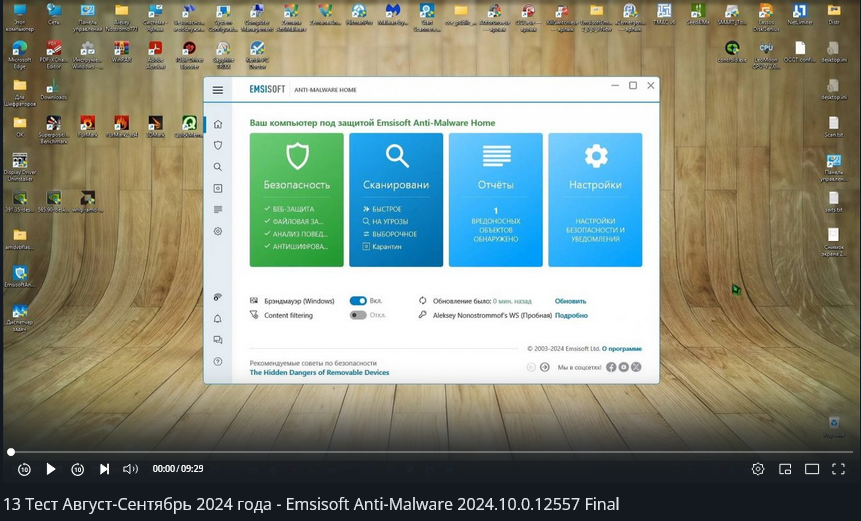
Task: Open the blue Сканирование tile
Action: click(x=396, y=200)
